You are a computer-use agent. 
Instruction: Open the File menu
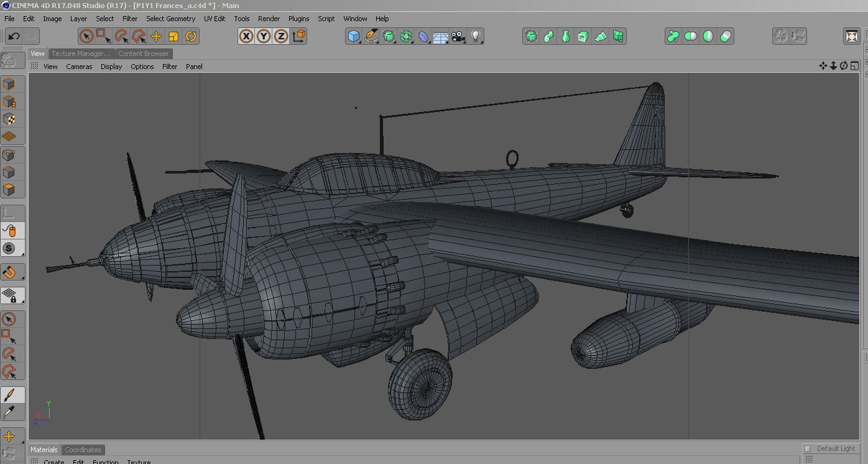click(x=9, y=19)
